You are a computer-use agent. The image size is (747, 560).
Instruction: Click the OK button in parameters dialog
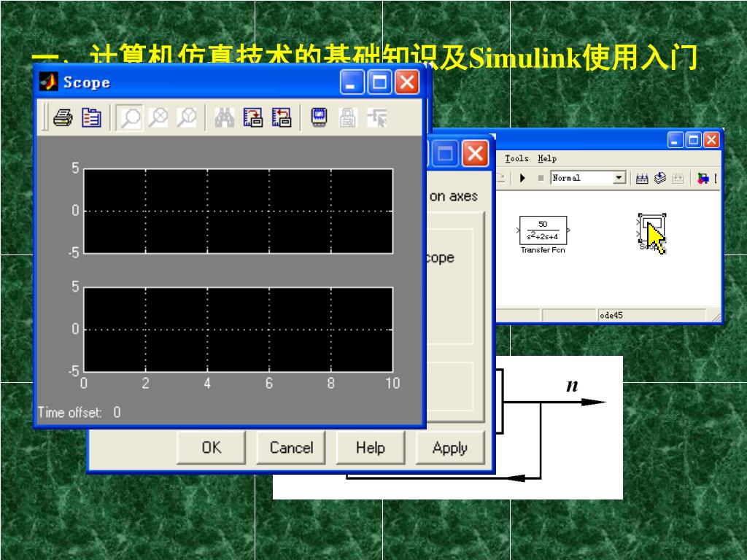tap(211, 447)
